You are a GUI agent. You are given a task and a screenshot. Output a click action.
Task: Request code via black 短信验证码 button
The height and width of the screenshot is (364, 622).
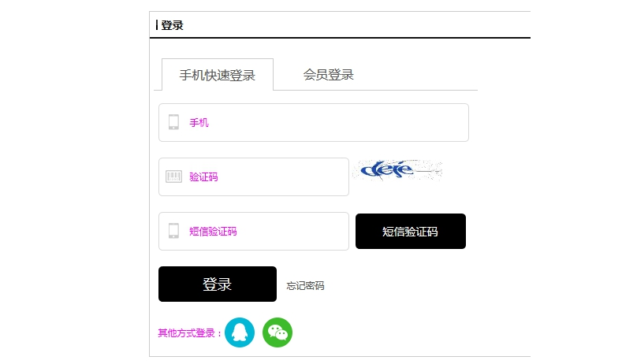[x=411, y=231]
